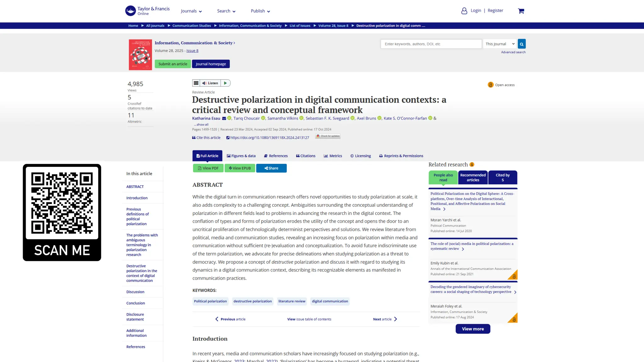Open the Listen player menu icon
The height and width of the screenshot is (362, 644).
point(196,83)
